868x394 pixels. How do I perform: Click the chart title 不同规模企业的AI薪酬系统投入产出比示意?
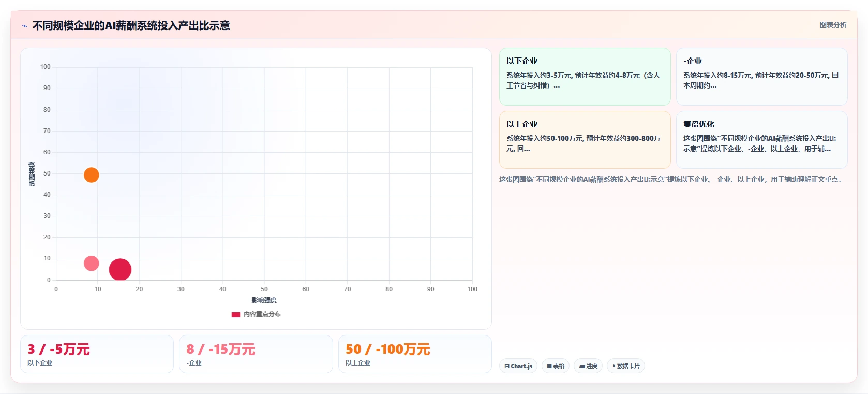[x=131, y=25]
